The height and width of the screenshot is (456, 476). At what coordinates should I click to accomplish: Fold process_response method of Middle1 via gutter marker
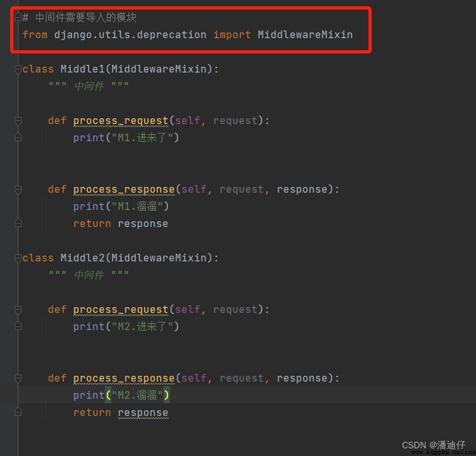pos(18,190)
